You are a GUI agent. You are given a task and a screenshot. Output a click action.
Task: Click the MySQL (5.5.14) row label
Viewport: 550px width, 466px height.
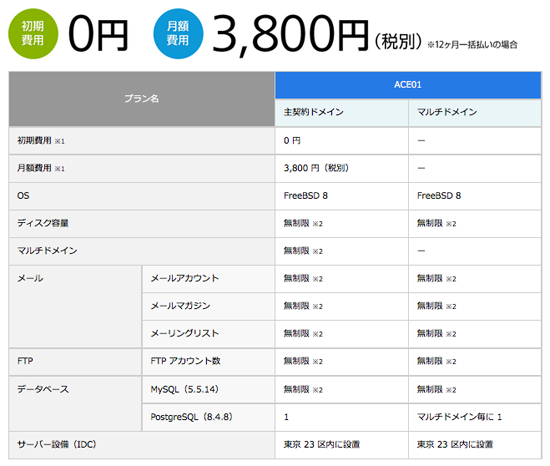[x=185, y=389]
